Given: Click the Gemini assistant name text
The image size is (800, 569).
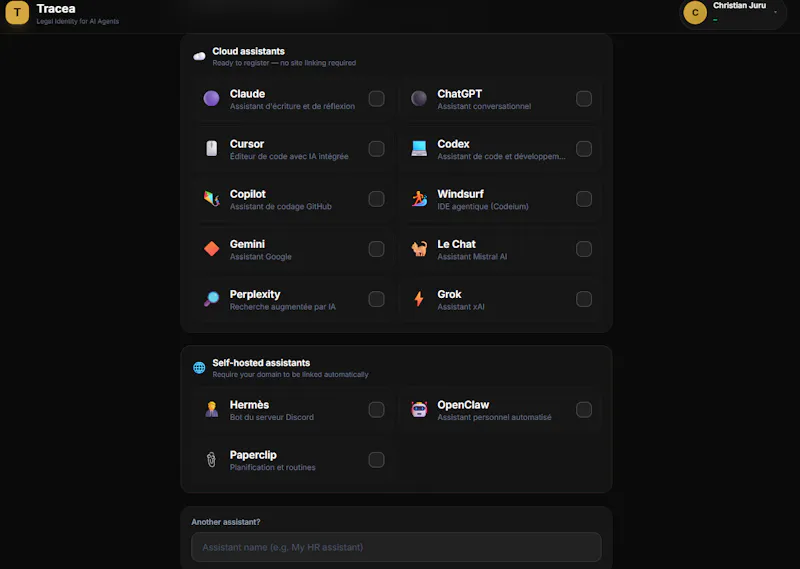Looking at the screenshot, I should click(x=247, y=244).
